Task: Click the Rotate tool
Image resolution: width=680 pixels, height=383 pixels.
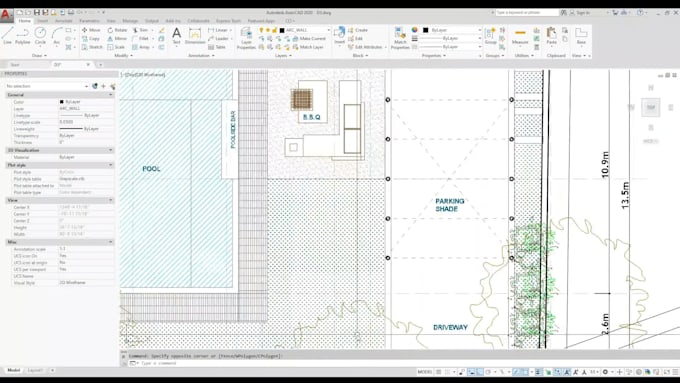Action: pos(117,30)
